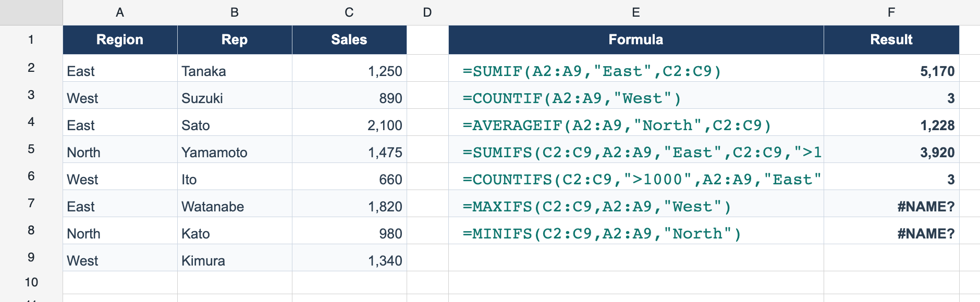The image size is (980, 302).
Task: Select row 9 header
Action: (x=31, y=257)
